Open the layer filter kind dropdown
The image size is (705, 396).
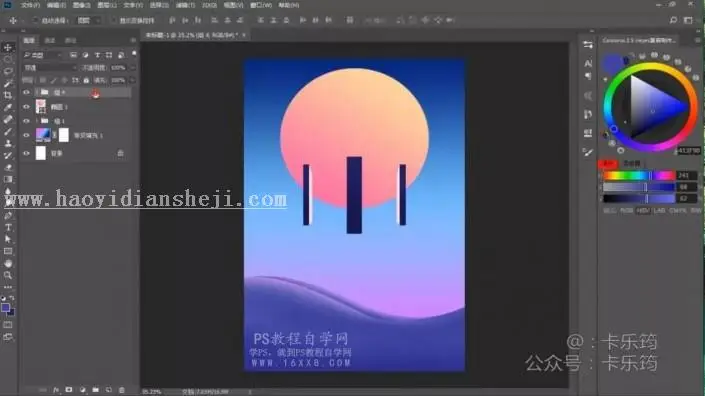[43, 55]
